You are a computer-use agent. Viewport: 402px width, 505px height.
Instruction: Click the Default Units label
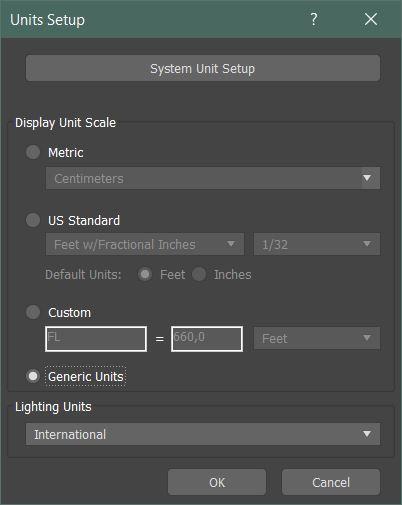pos(83,275)
